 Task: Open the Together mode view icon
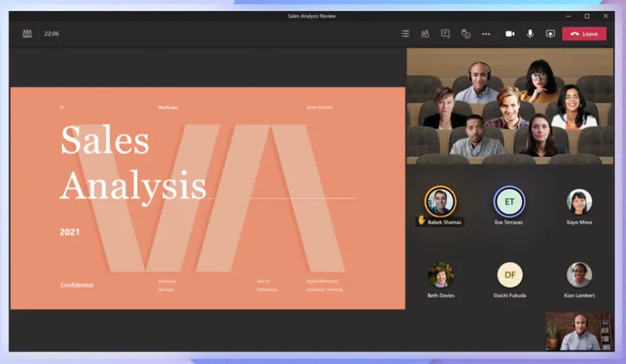click(x=27, y=34)
